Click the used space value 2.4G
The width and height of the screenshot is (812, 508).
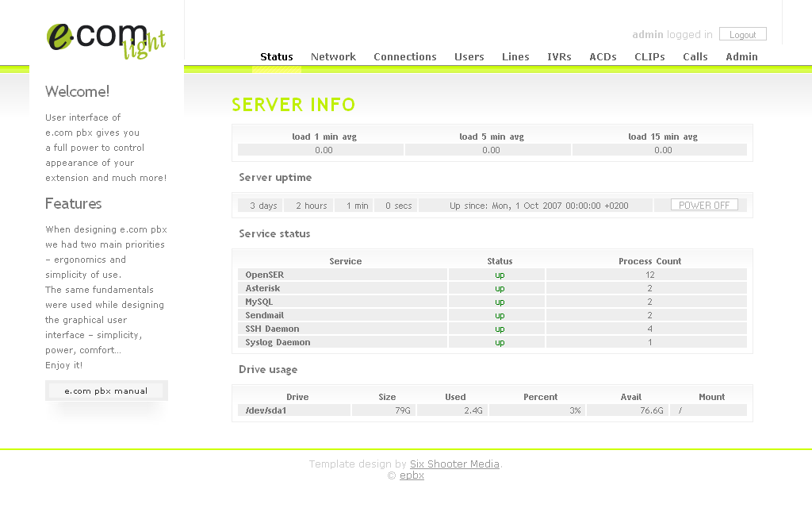point(473,410)
